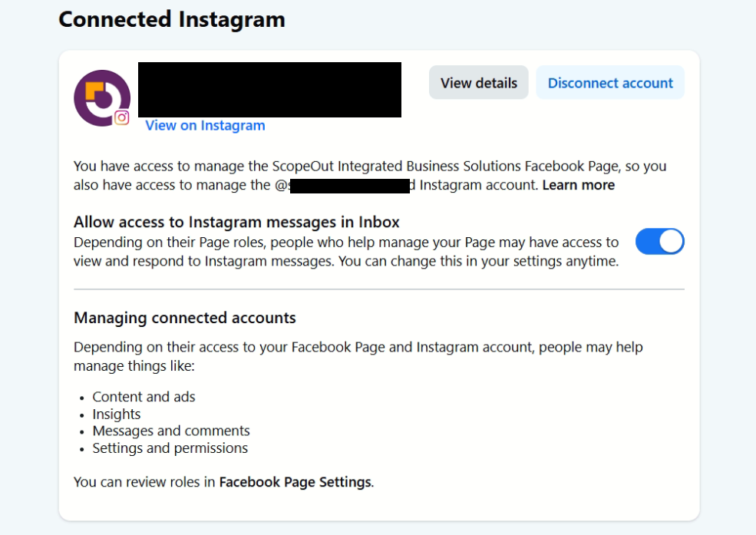
Task: Click the Settings and permissions bullet item
Action: 170,448
